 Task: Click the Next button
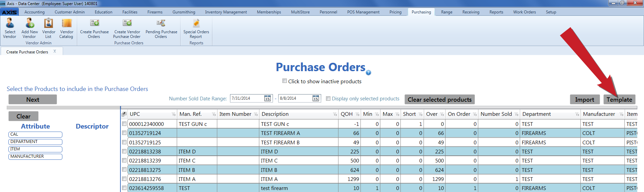(x=33, y=99)
